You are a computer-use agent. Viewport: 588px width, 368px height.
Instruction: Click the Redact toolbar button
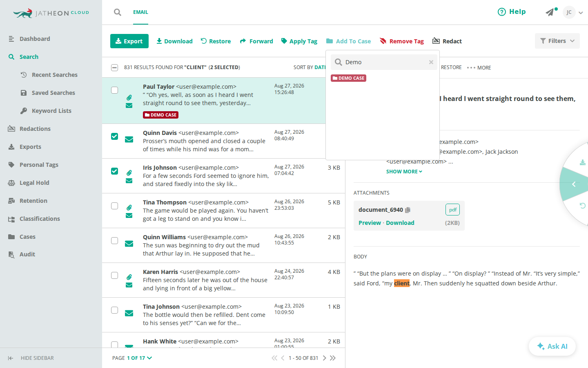[447, 41]
